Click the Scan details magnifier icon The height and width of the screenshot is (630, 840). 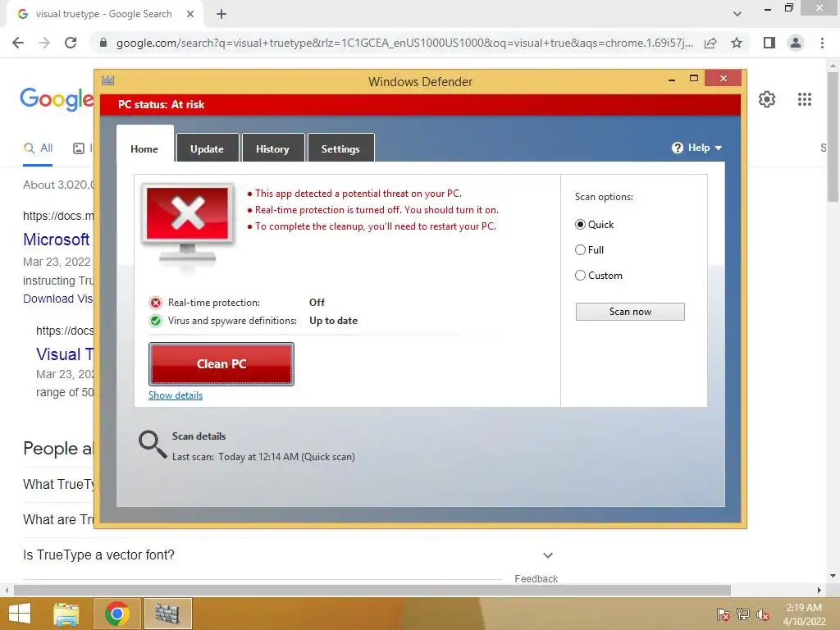[x=153, y=444]
